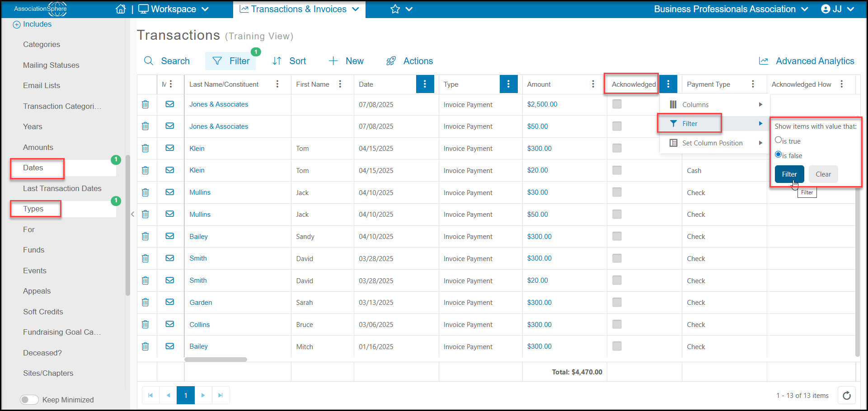
Task: Click the Actions rocket button
Action: pyautogui.click(x=409, y=61)
